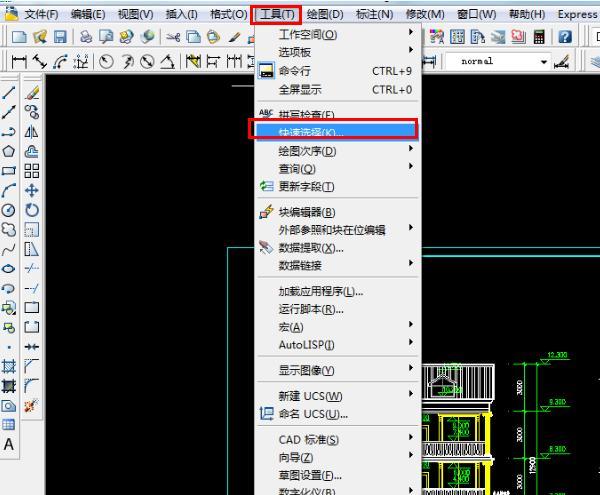The width and height of the screenshot is (600, 495).
Task: Click the New drawing toolbar icon
Action: point(19,37)
